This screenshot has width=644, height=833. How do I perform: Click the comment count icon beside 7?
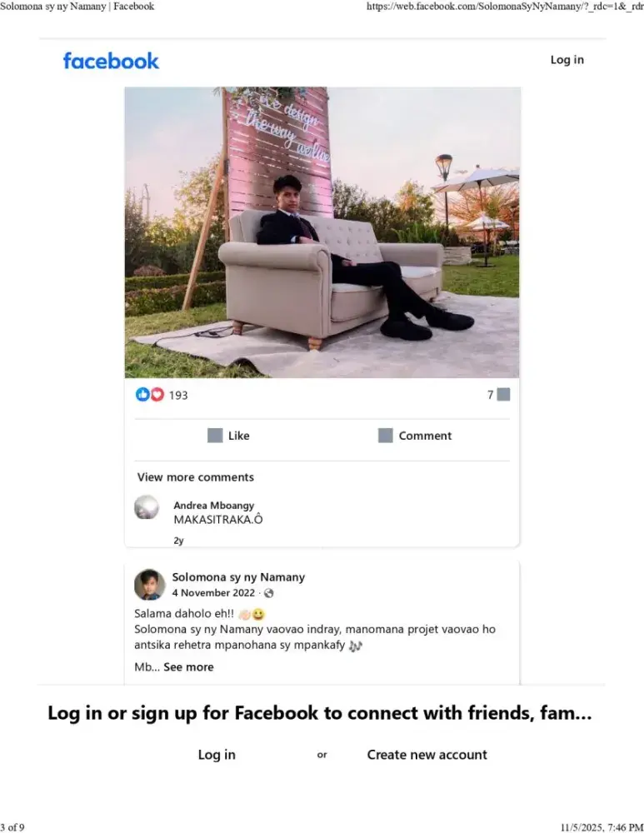click(x=504, y=394)
